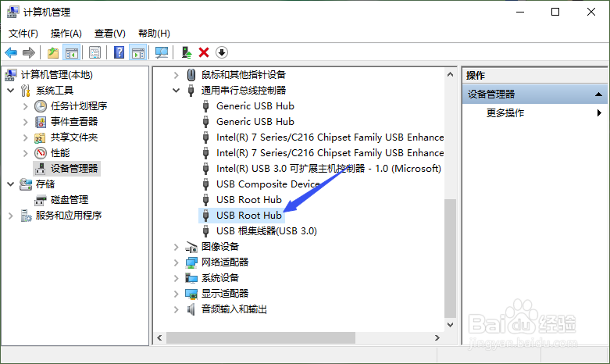The width and height of the screenshot is (610, 364).
Task: Click the vertical scrollbar up arrow
Action: pyautogui.click(x=450, y=74)
